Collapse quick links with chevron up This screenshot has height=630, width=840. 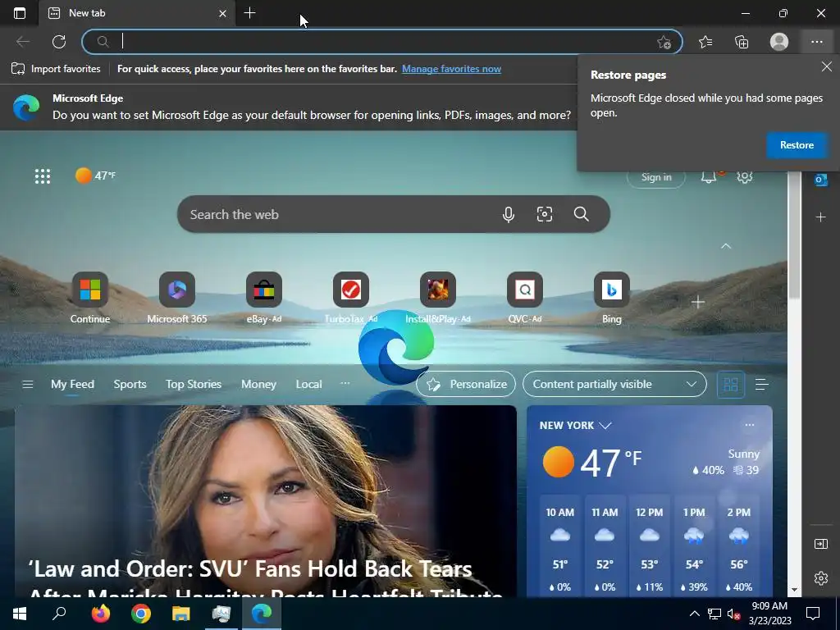point(726,246)
